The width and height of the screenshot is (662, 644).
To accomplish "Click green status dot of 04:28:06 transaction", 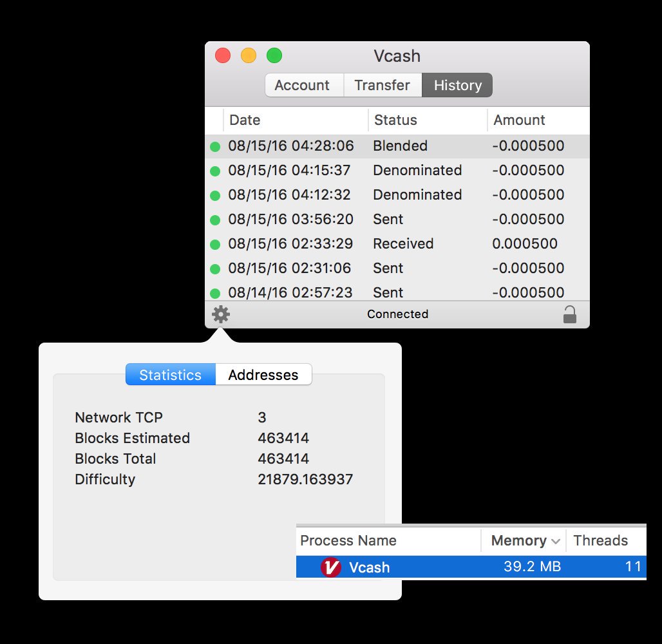I will [215, 147].
